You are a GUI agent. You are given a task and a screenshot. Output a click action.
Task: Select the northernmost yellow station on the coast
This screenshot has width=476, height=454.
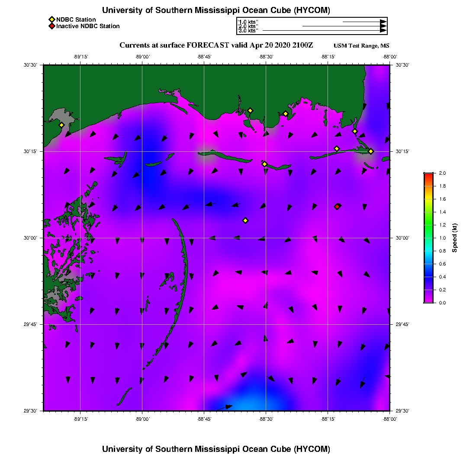tap(250, 110)
